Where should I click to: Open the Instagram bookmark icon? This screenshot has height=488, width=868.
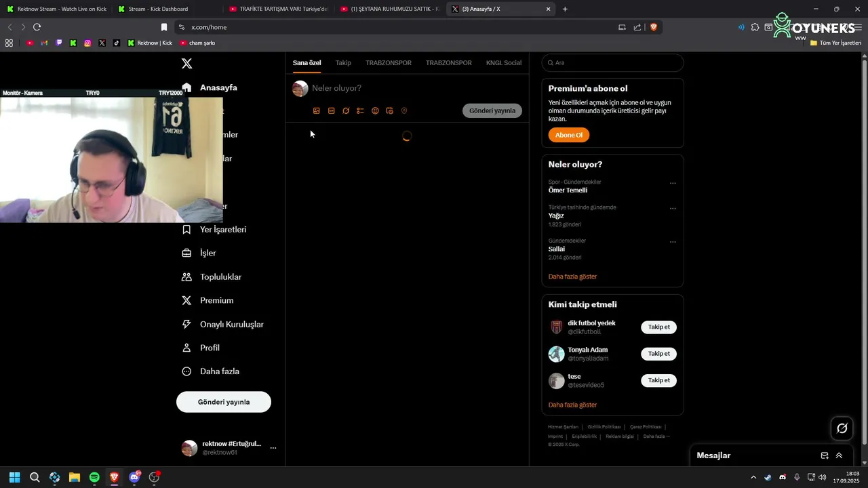coord(87,43)
